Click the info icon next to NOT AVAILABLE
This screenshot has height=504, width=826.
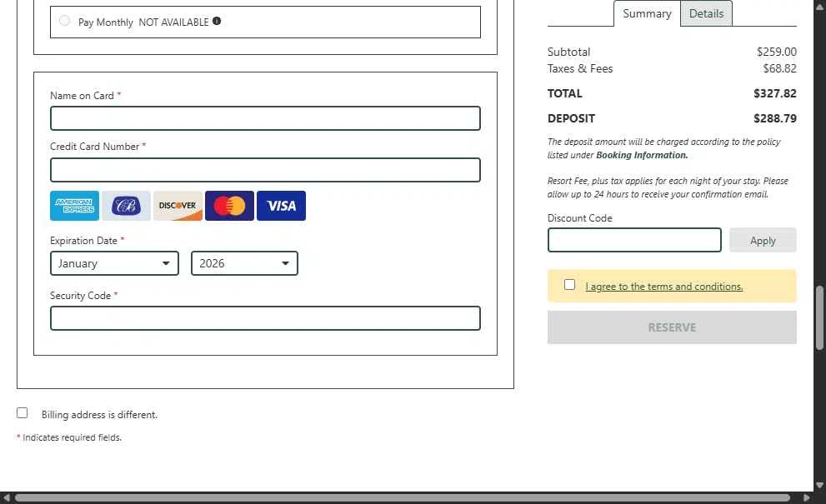coord(217,21)
